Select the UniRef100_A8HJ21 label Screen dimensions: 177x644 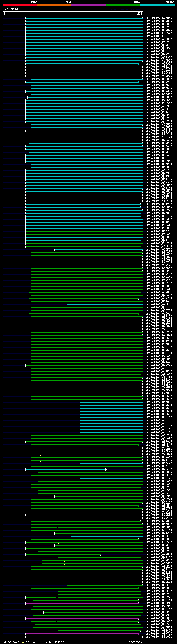tap(159, 478)
